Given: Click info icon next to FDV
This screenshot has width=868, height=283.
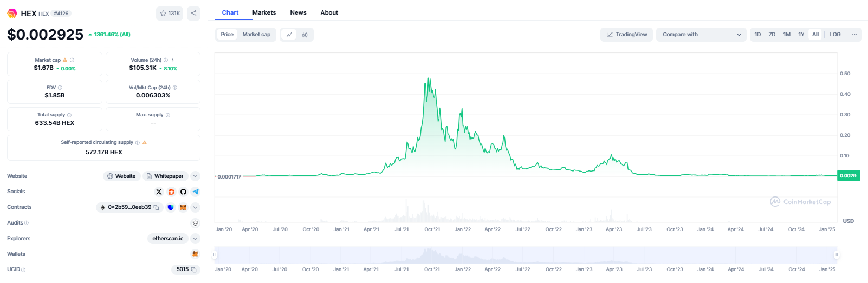Looking at the screenshot, I should (60, 88).
